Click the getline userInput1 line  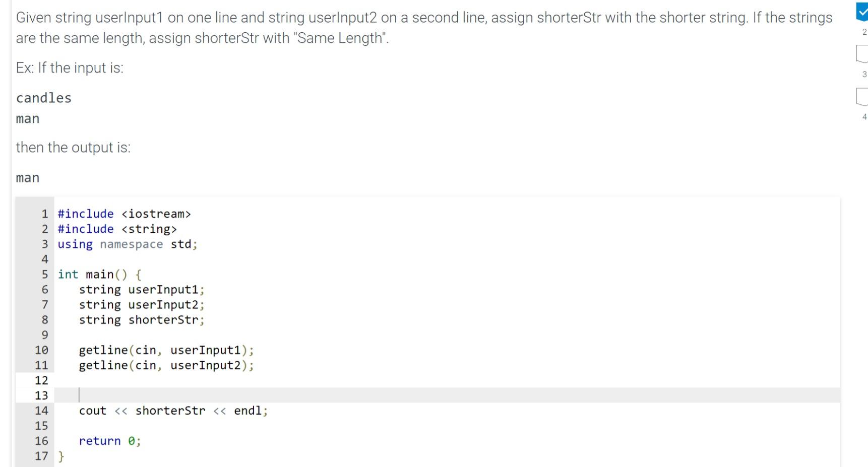coord(166,350)
